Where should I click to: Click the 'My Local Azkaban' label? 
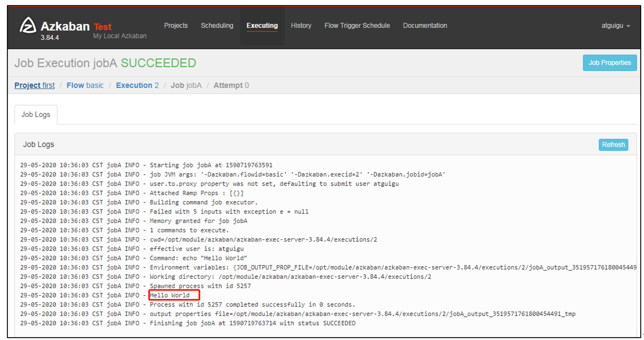pos(120,36)
